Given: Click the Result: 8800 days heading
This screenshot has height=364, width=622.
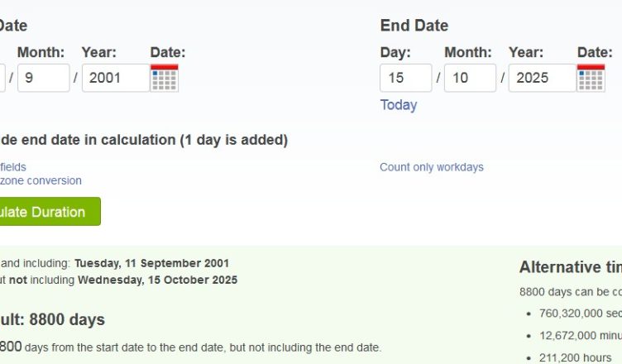Looking at the screenshot, I should (52, 319).
